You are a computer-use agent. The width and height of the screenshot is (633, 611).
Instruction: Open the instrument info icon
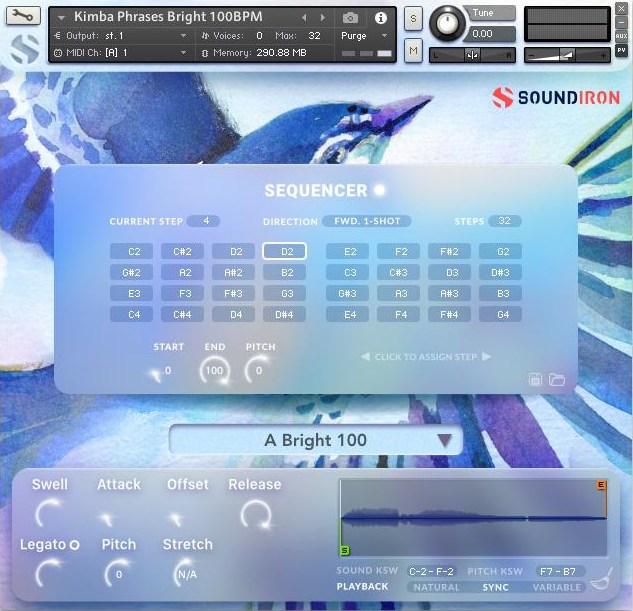point(381,18)
